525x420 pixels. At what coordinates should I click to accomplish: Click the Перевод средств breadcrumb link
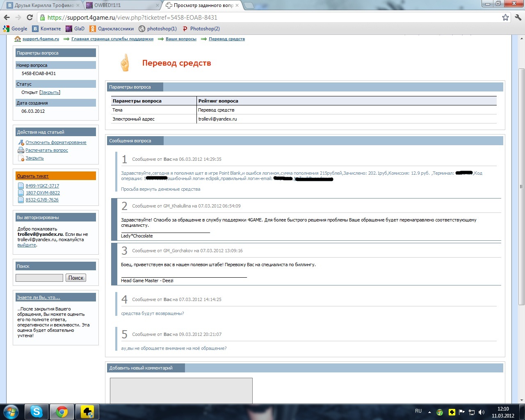(x=227, y=39)
